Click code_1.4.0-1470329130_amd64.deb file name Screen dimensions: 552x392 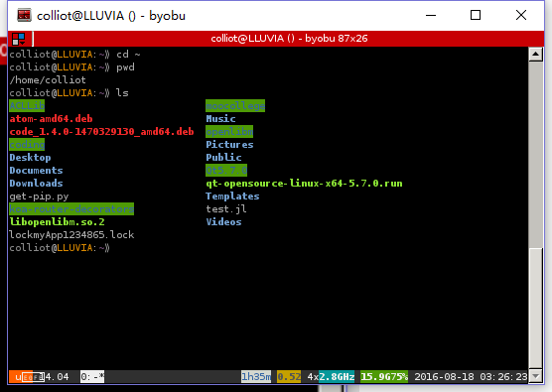click(x=101, y=132)
